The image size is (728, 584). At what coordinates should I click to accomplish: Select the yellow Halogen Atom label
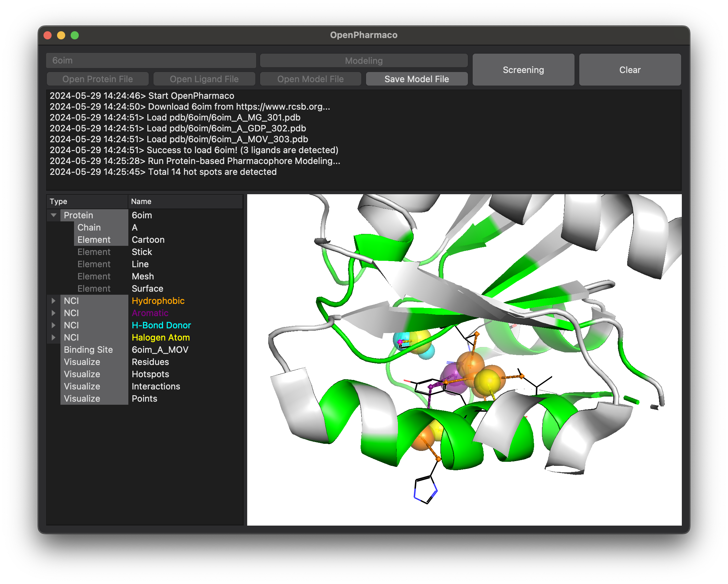(161, 337)
